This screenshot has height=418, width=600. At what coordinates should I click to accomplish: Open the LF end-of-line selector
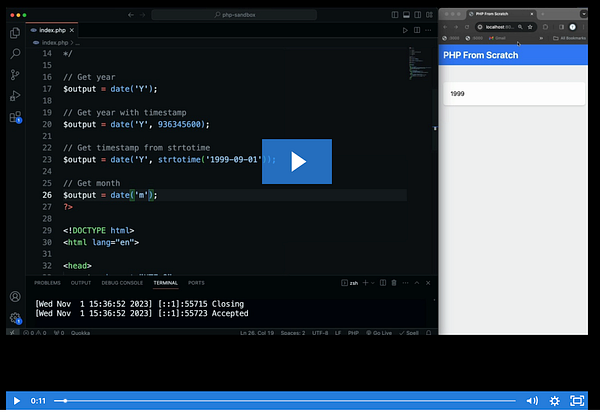[338, 333]
